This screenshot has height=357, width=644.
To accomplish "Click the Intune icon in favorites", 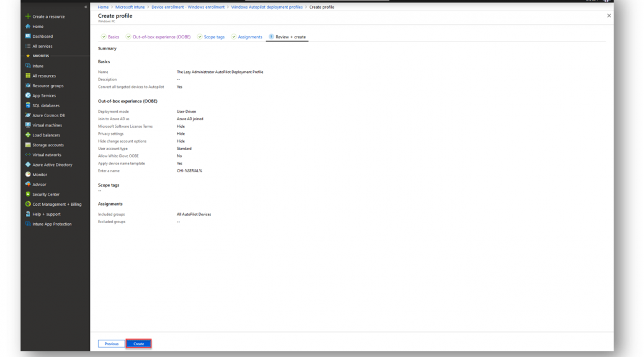I will 28,66.
